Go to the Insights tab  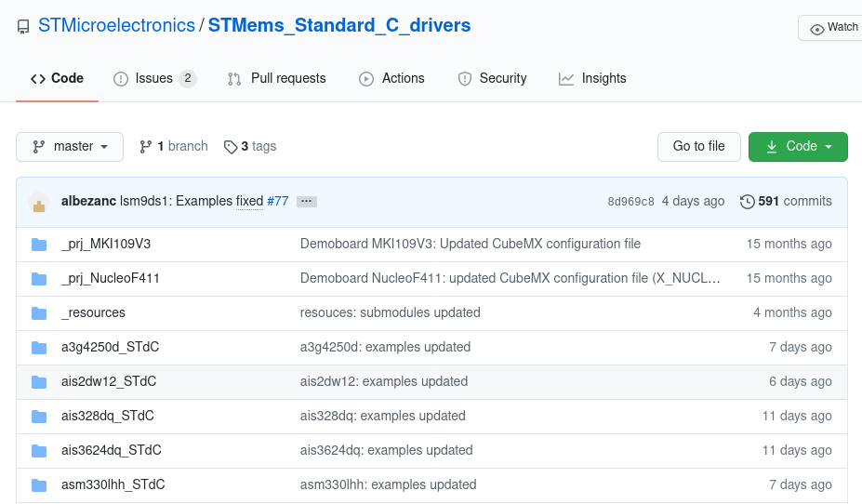(592, 79)
